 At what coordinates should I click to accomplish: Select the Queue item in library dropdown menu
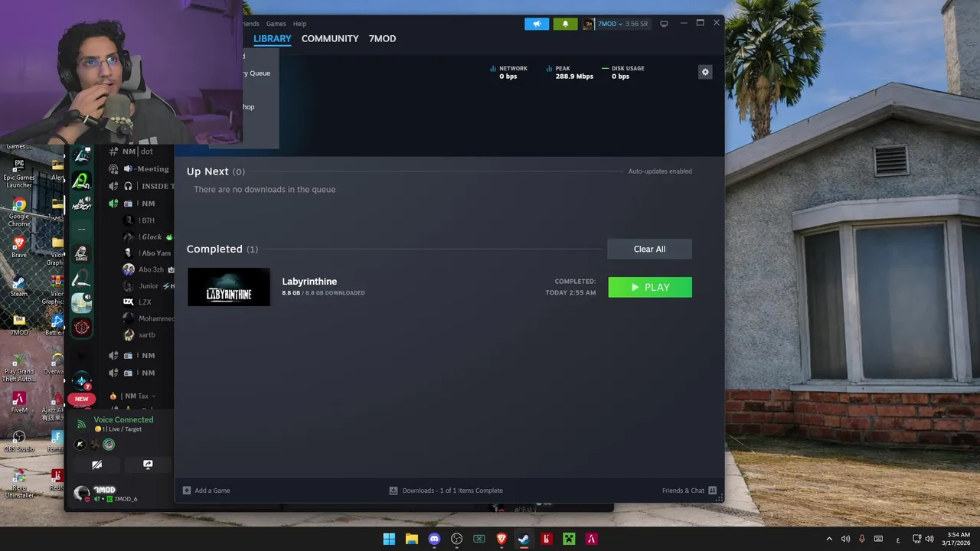pos(256,73)
